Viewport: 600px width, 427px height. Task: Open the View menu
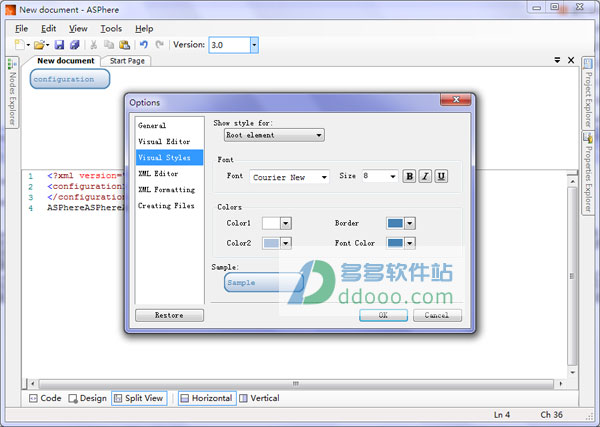(x=78, y=29)
